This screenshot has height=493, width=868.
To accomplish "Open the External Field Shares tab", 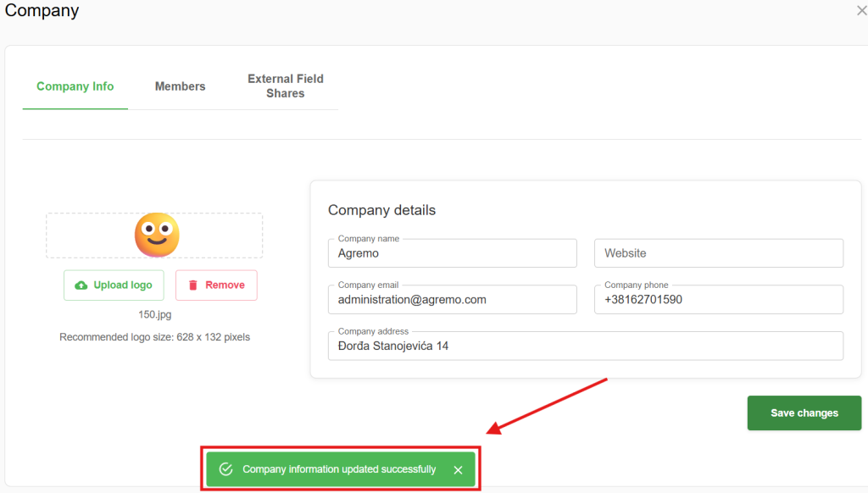I will point(285,86).
